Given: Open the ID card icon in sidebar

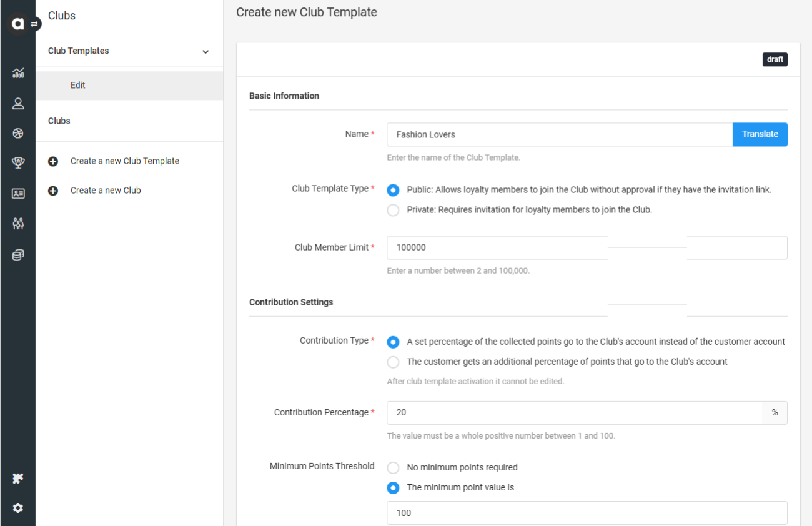Looking at the screenshot, I should coord(17,194).
